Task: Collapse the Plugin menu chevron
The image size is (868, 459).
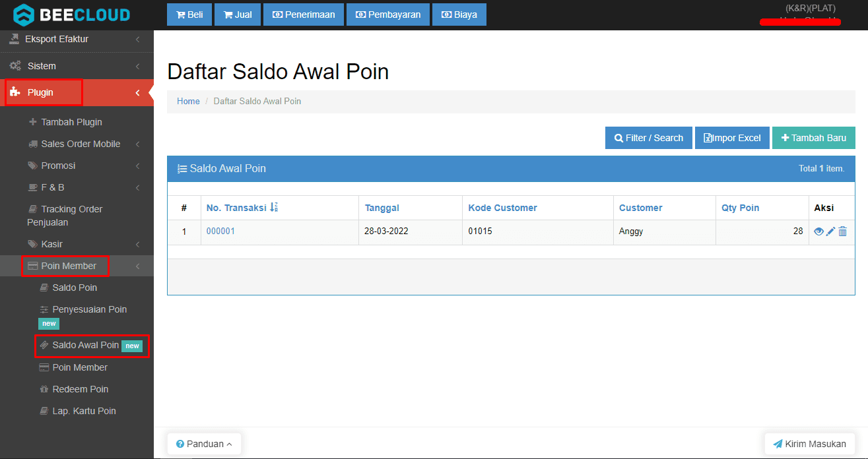Action: pos(137,93)
